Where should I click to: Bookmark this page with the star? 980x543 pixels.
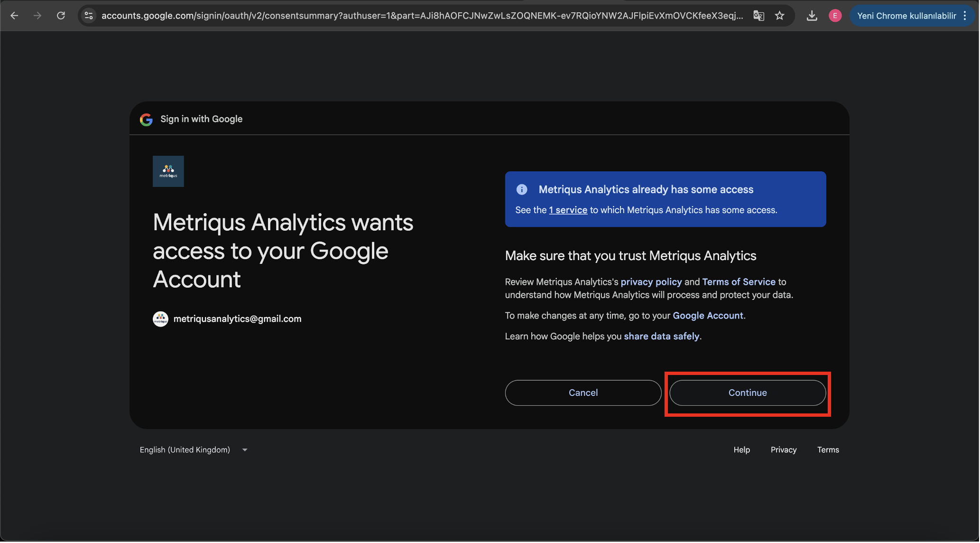coord(780,16)
